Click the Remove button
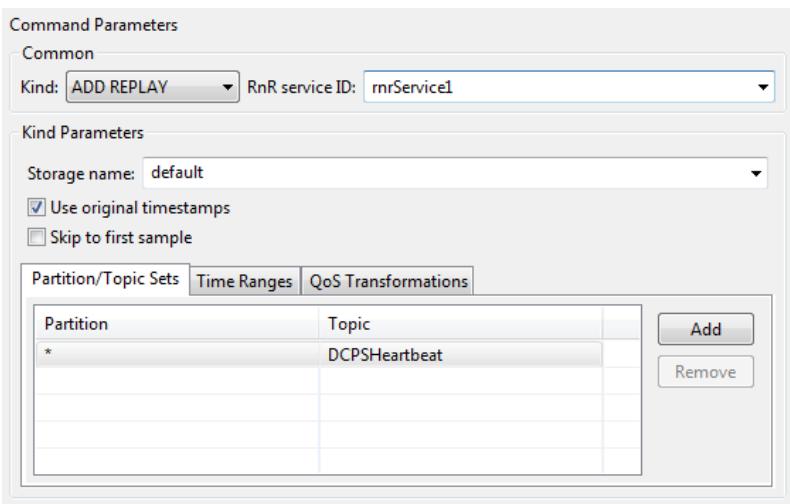This screenshot has height=504, width=790. [705, 372]
